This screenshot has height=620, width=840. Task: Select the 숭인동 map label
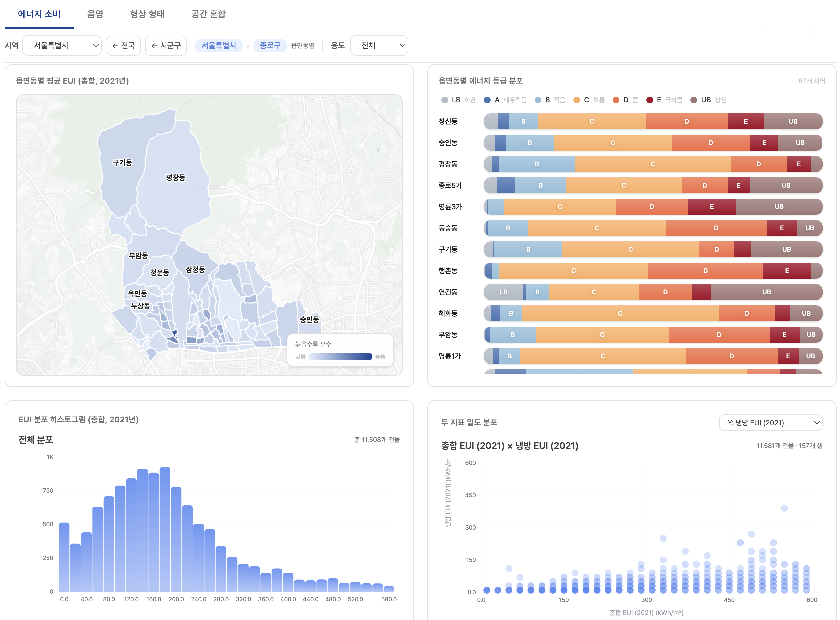[309, 320]
